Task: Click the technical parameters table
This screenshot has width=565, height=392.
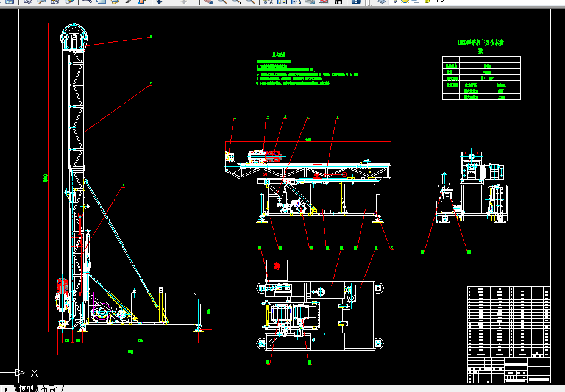Action: [x=481, y=78]
